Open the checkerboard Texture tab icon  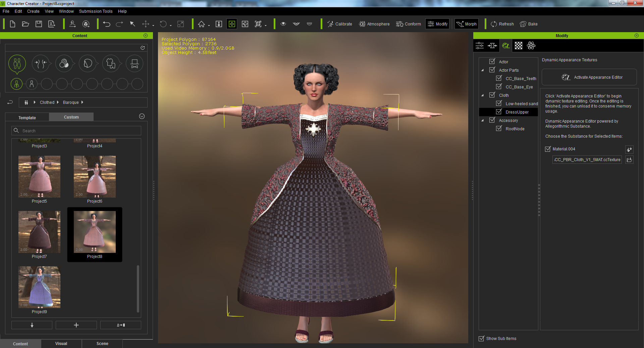pyautogui.click(x=519, y=46)
